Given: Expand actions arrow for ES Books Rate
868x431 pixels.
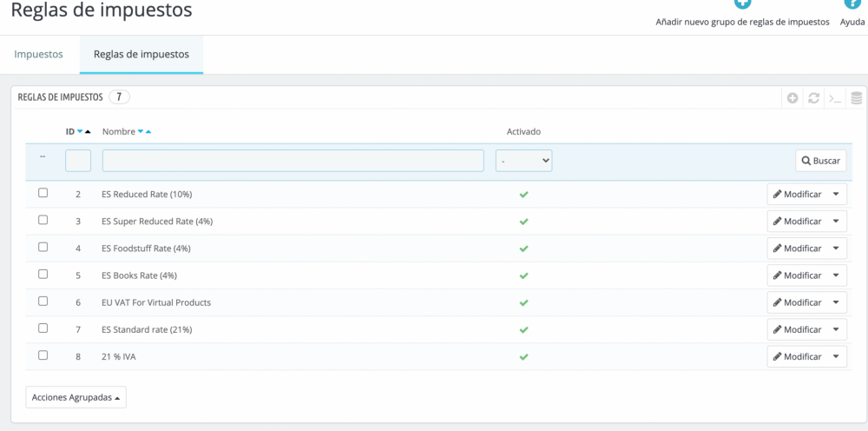Looking at the screenshot, I should [x=836, y=275].
